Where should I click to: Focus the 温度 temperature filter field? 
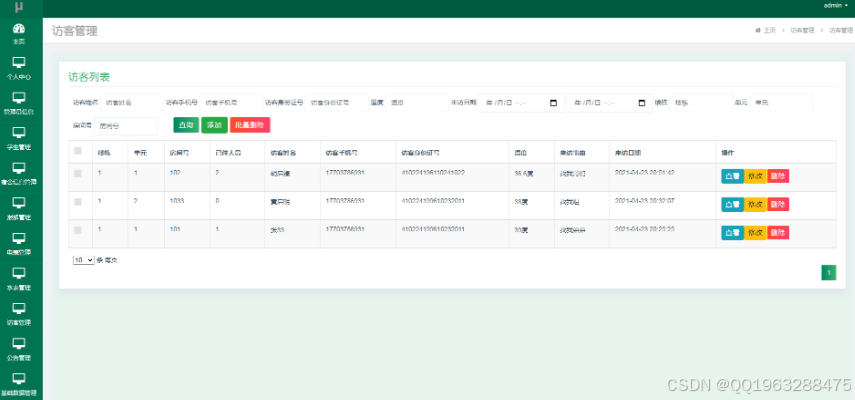417,102
